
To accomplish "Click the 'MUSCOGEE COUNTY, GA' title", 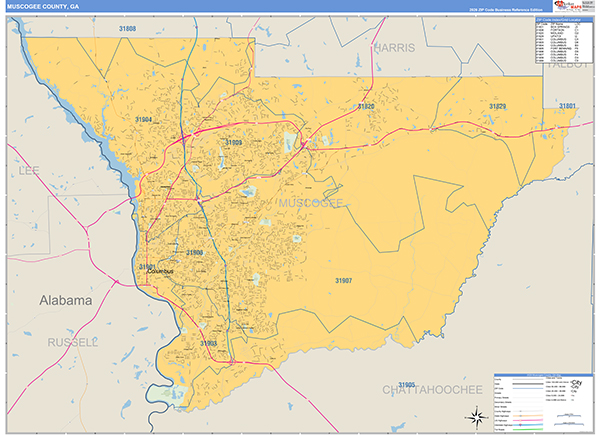I will click(43, 7).
